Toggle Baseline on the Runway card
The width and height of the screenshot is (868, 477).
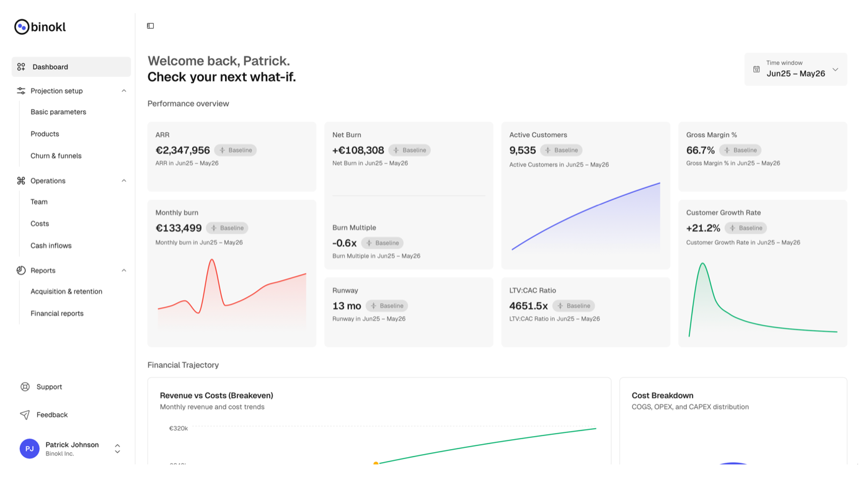point(387,306)
